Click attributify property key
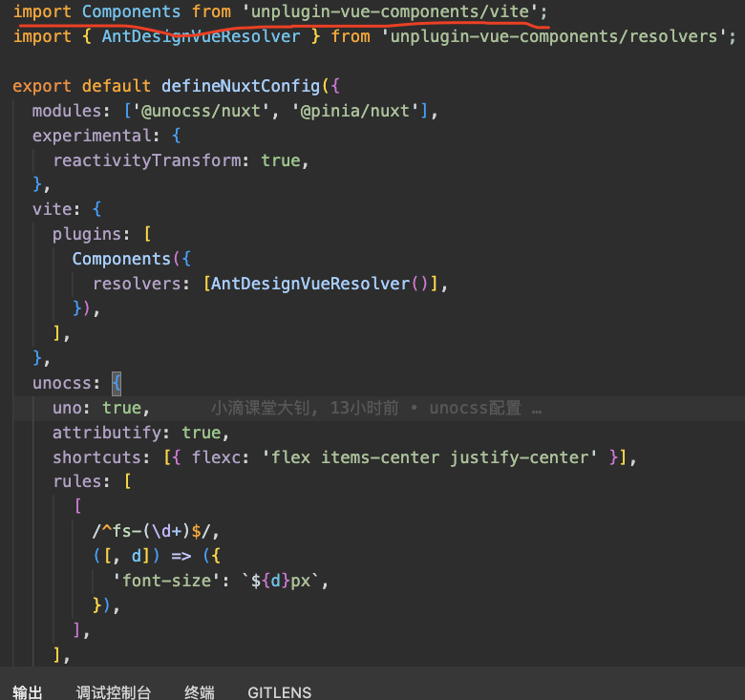 pyautogui.click(x=107, y=434)
